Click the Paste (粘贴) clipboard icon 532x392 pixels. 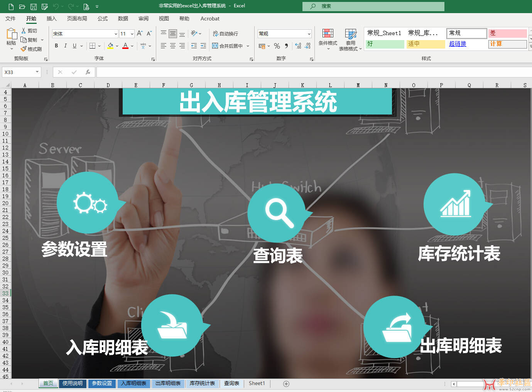[11, 34]
